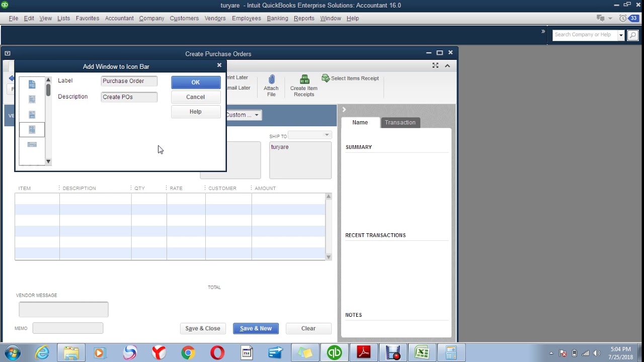644x362 pixels.
Task: Open the File menu
Action: point(14,18)
